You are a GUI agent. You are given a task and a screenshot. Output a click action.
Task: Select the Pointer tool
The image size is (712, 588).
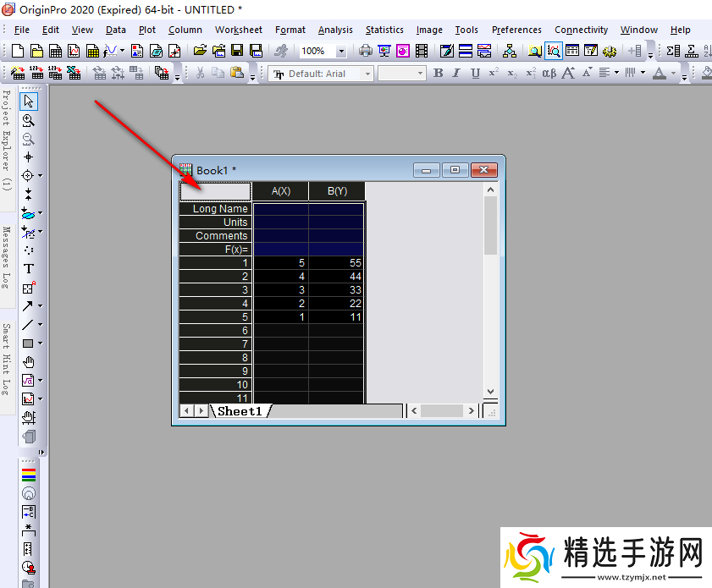[29, 102]
